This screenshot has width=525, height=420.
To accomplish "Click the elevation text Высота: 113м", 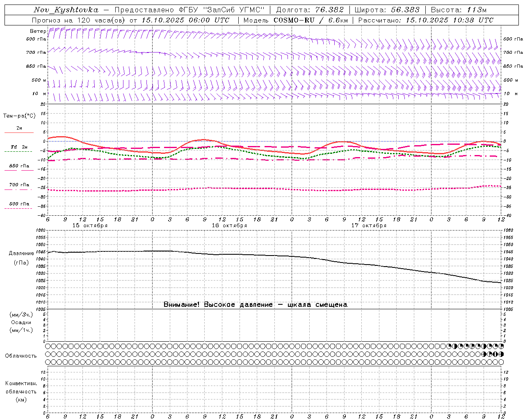I will coord(459,10).
